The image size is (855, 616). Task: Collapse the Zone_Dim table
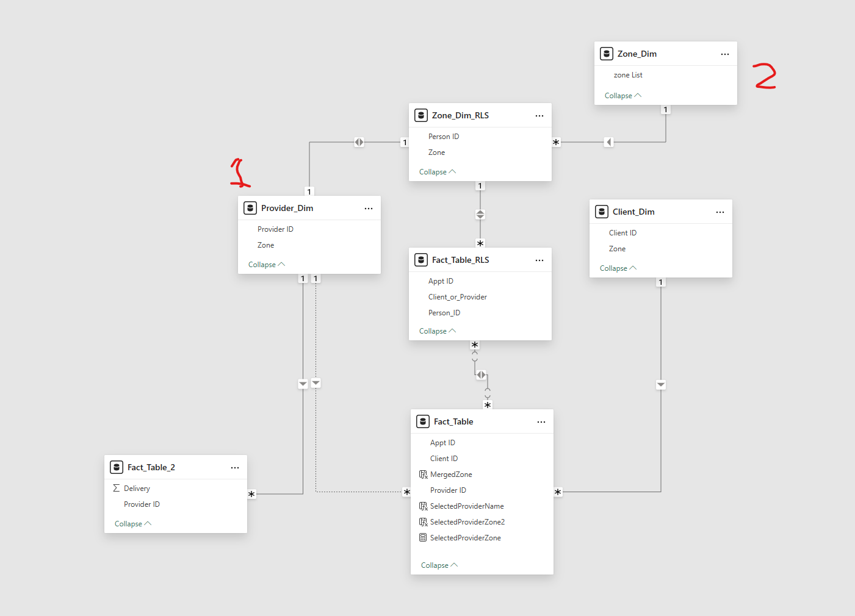623,96
